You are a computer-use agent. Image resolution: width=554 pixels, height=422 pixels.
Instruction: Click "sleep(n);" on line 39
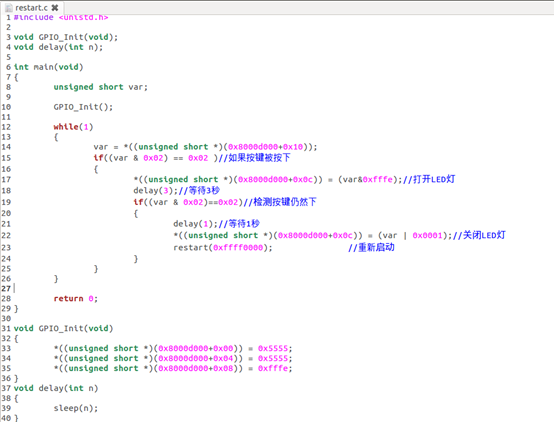click(76, 408)
